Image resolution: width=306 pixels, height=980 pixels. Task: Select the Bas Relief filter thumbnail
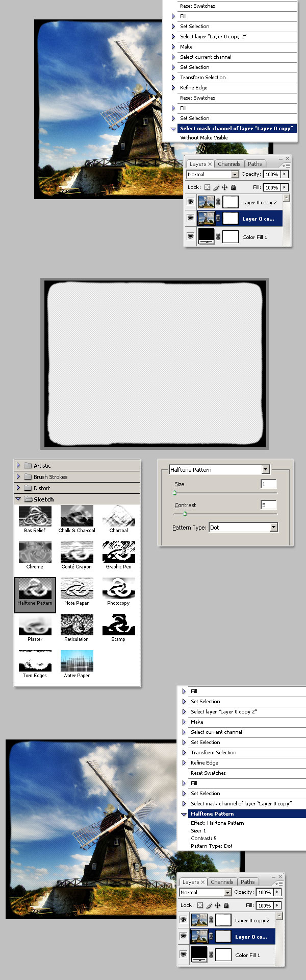(x=35, y=516)
